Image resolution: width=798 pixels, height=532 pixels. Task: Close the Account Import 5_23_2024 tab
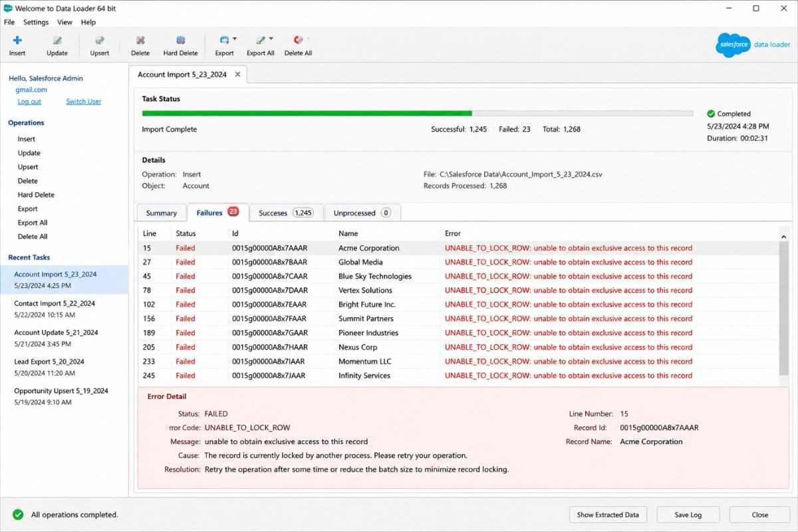tap(238, 74)
